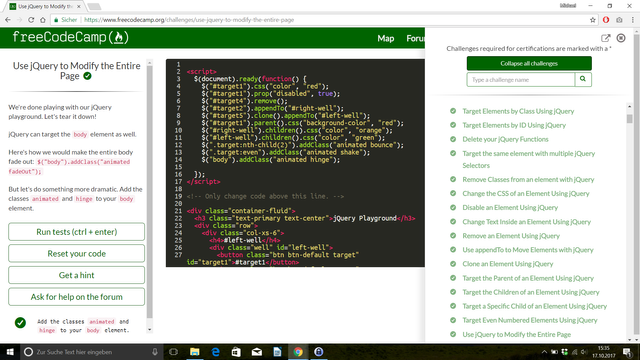The height and width of the screenshot is (360, 640).
Task: Open Change Text Inside an Element challenge
Action: click(527, 222)
